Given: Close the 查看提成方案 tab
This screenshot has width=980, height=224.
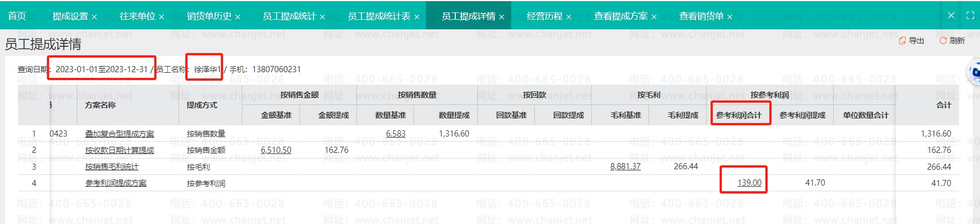Looking at the screenshot, I should click(654, 17).
